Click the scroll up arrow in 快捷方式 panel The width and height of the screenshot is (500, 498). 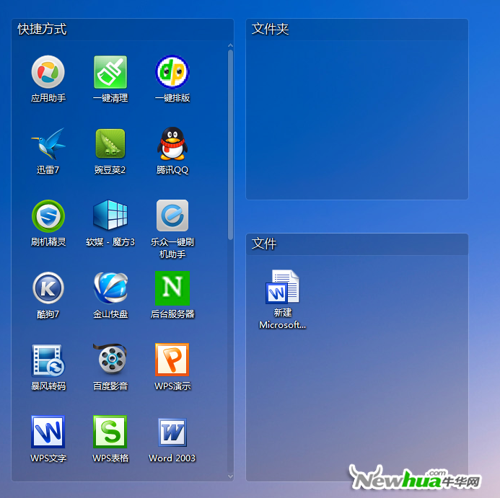click(x=230, y=45)
